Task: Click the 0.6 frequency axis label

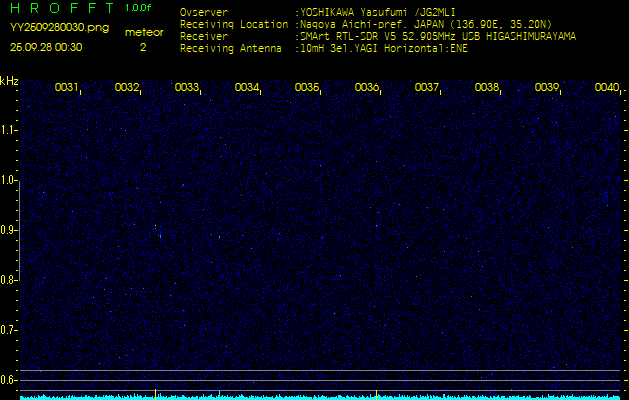Action: [x=9, y=379]
